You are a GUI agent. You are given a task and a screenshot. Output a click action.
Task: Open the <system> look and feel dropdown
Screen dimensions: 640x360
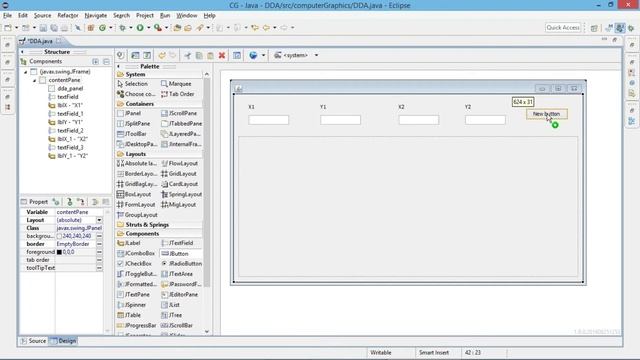pos(316,55)
